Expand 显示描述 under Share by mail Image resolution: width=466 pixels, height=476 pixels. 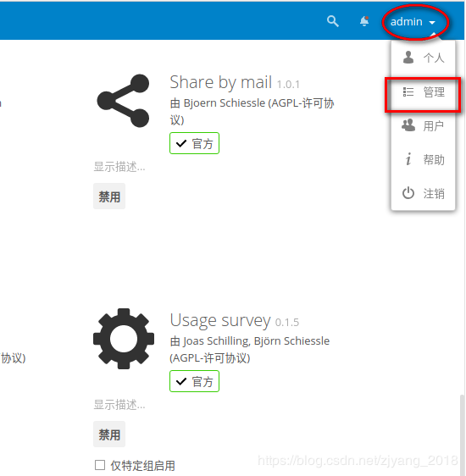point(119,167)
